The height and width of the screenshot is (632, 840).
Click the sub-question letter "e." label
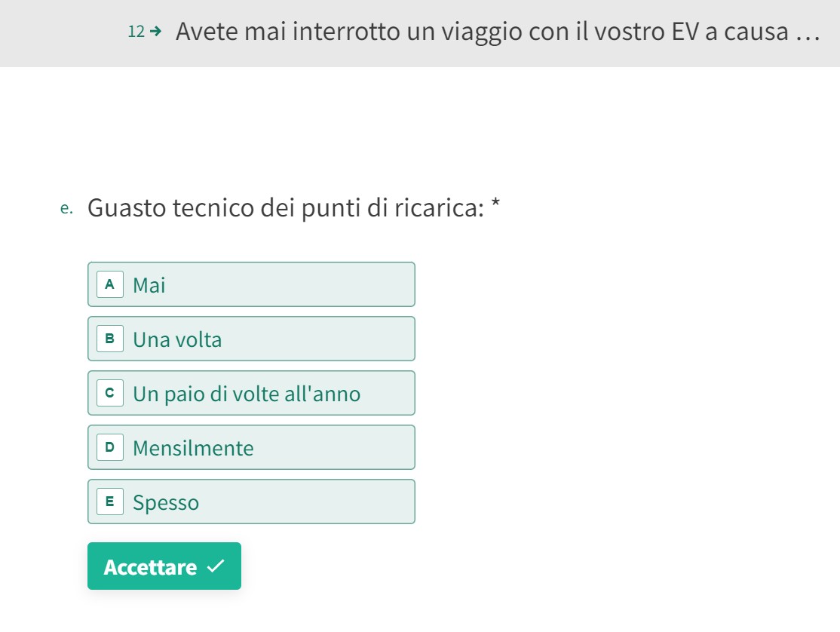68,208
